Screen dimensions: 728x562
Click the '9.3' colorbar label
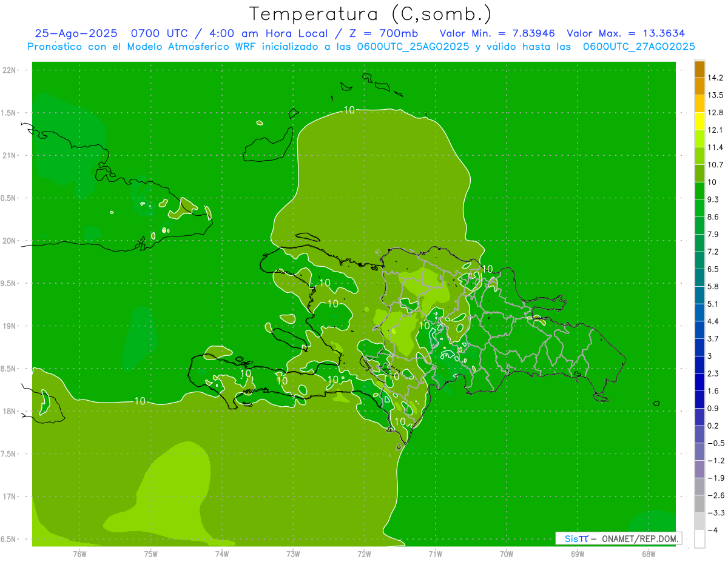tap(713, 199)
